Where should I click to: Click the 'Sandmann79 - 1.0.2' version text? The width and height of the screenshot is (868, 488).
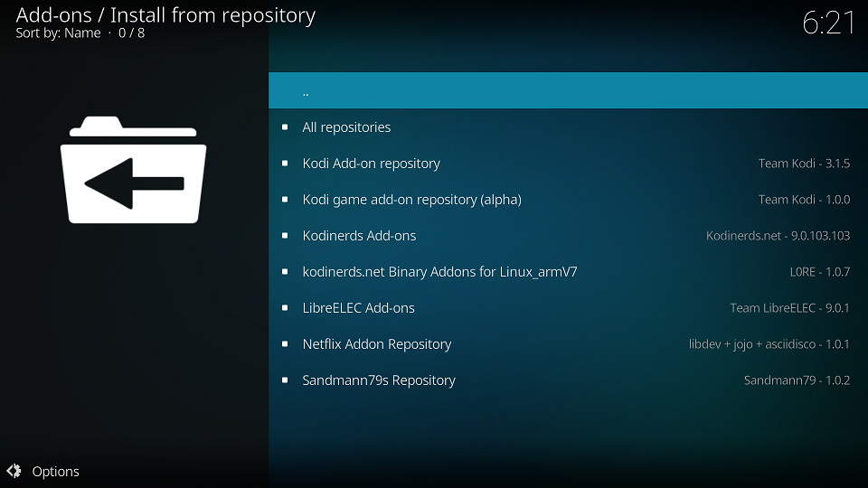click(797, 380)
